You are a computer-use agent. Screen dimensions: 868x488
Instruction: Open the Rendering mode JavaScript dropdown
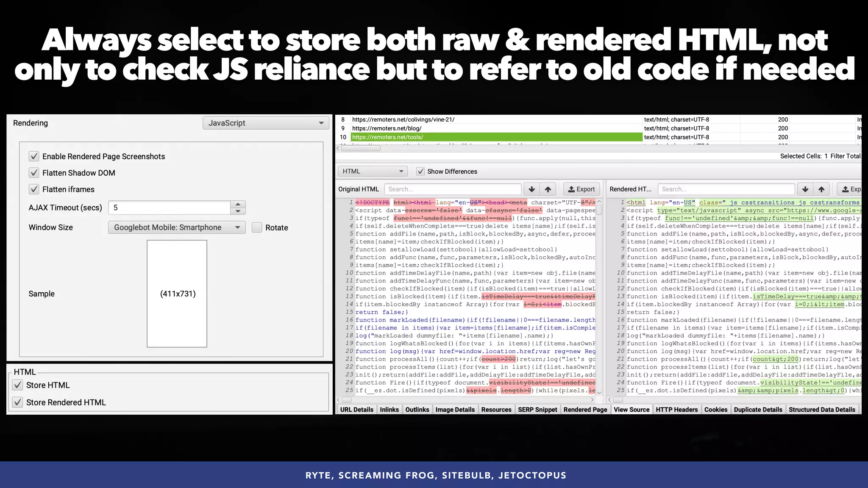(x=266, y=123)
